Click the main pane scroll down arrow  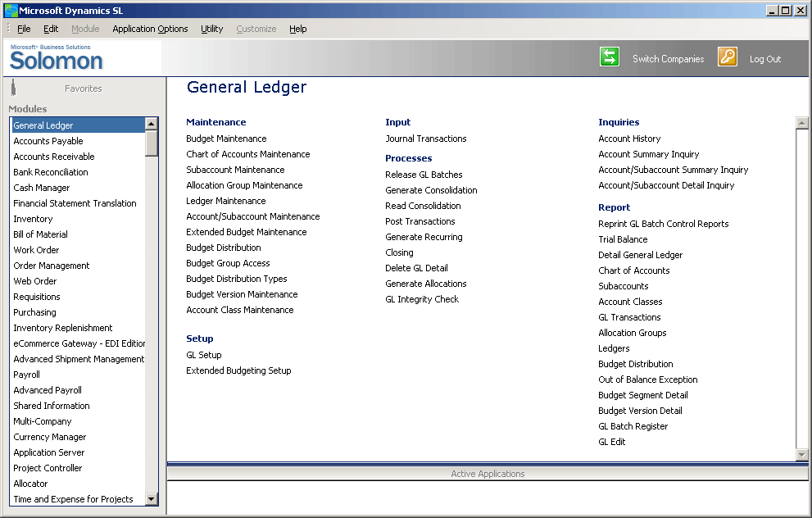(801, 455)
